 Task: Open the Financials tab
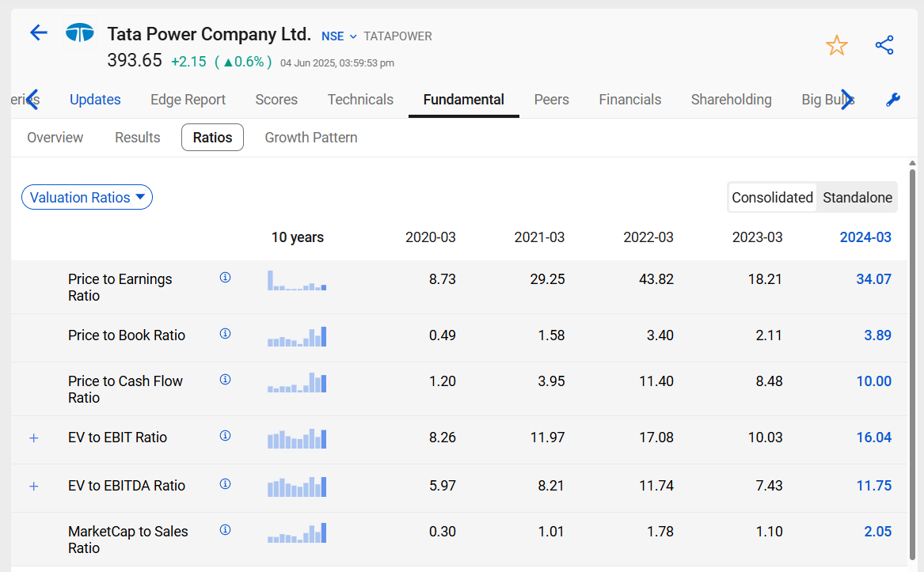pos(630,100)
